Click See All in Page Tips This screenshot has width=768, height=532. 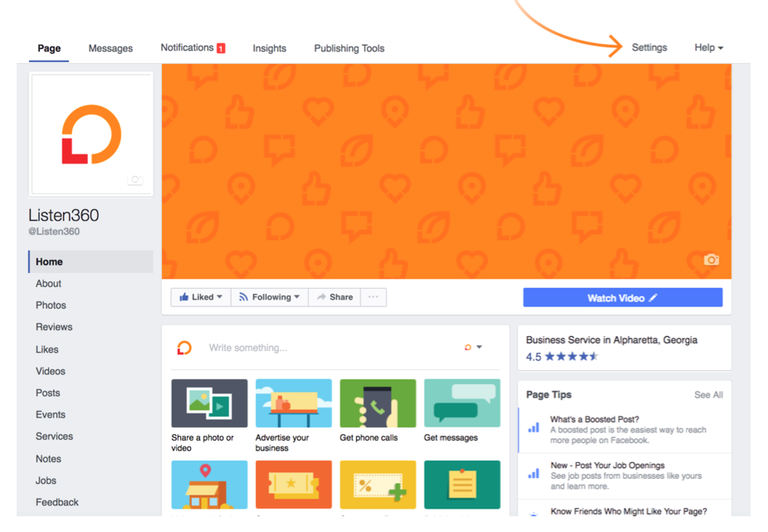click(708, 395)
